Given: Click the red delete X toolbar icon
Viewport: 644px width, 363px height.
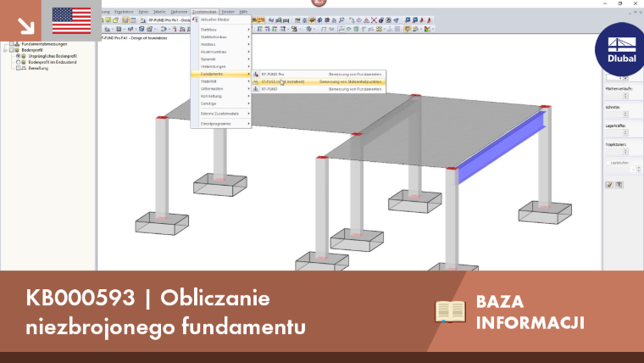Looking at the screenshot, I should [374, 20].
